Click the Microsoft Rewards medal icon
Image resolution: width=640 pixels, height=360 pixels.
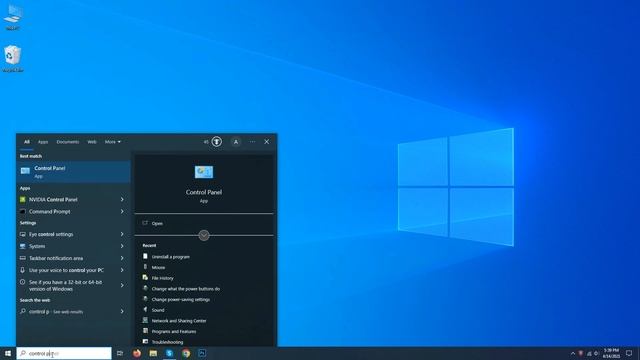click(x=217, y=142)
